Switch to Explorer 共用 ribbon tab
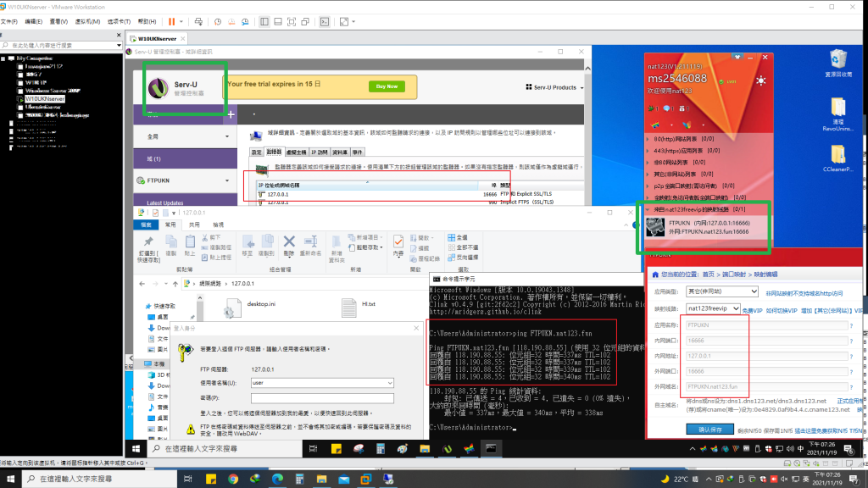Screen dimensions: 868x488 (194, 225)
